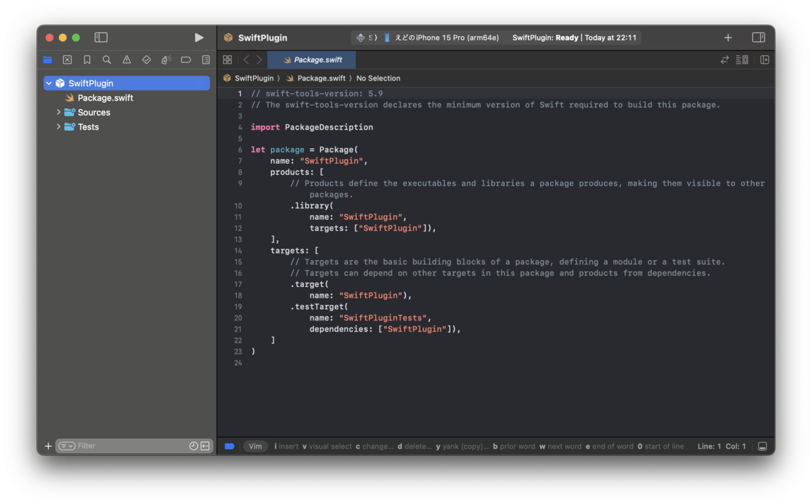Click the swift-tools-version: 5.9 comment
This screenshot has height=504, width=812.
pos(317,93)
